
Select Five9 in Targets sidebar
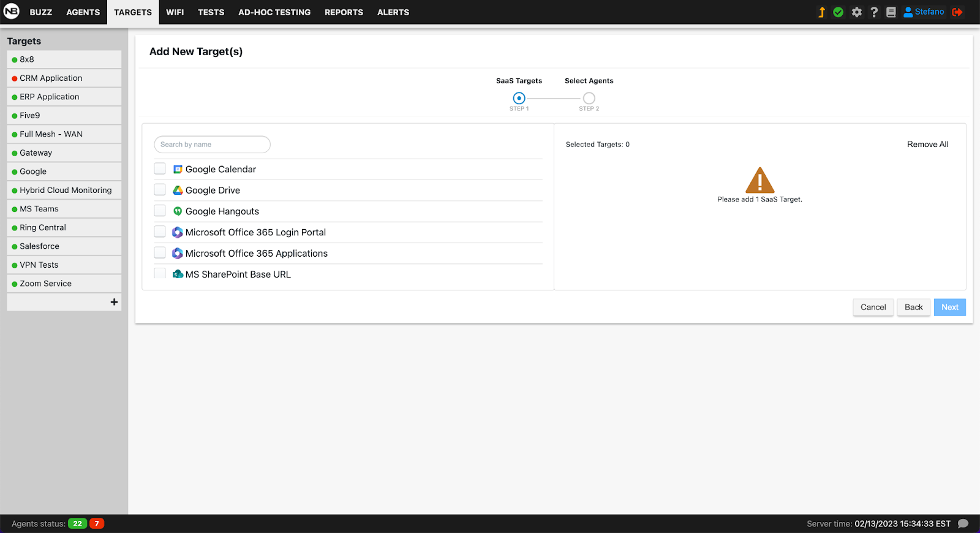pos(64,116)
